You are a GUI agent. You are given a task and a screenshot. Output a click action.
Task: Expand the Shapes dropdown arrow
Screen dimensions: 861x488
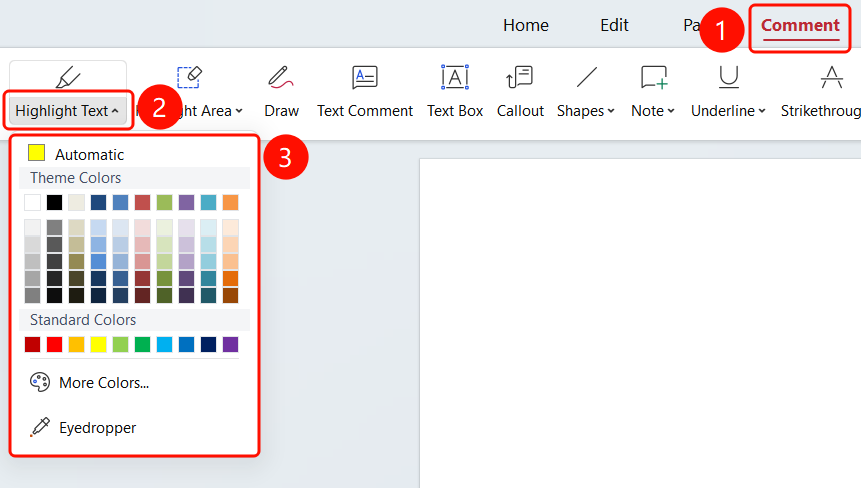point(611,111)
